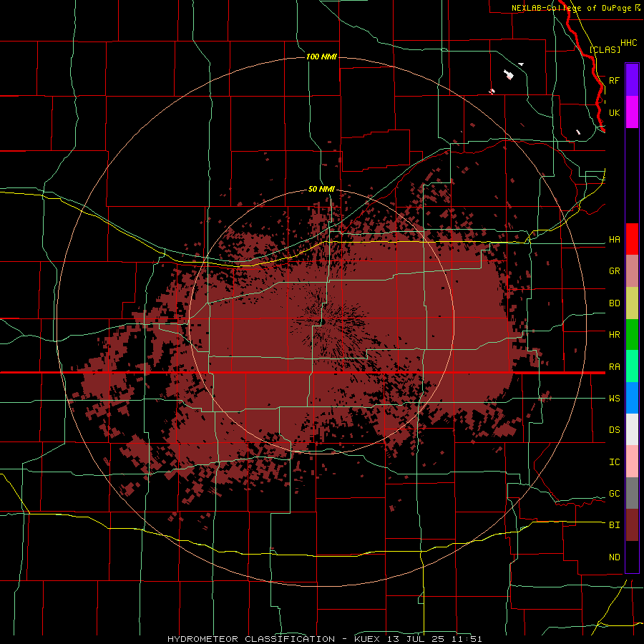Screen dimensions: 644x644
Task: Click the 13 JUL 25 date text
Action: coord(417,639)
